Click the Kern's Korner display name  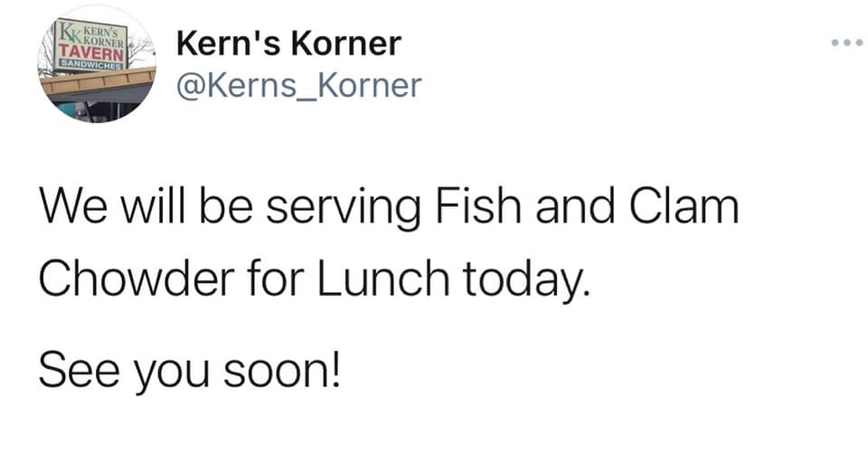289,43
